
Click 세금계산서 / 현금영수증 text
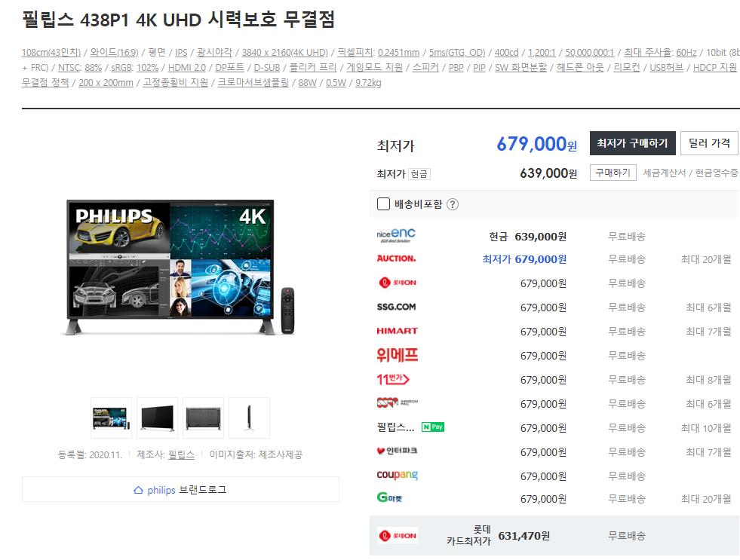click(690, 173)
